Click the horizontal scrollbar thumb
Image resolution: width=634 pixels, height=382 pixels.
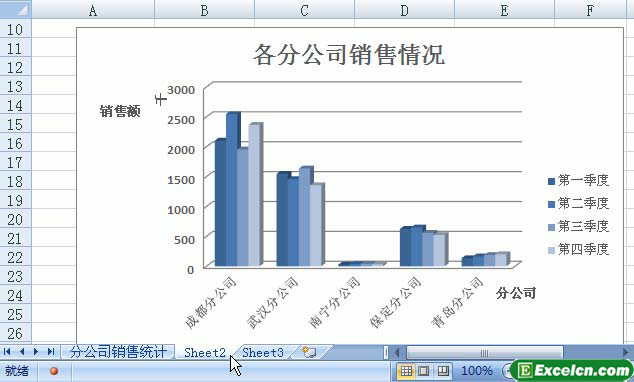[x=484, y=352]
